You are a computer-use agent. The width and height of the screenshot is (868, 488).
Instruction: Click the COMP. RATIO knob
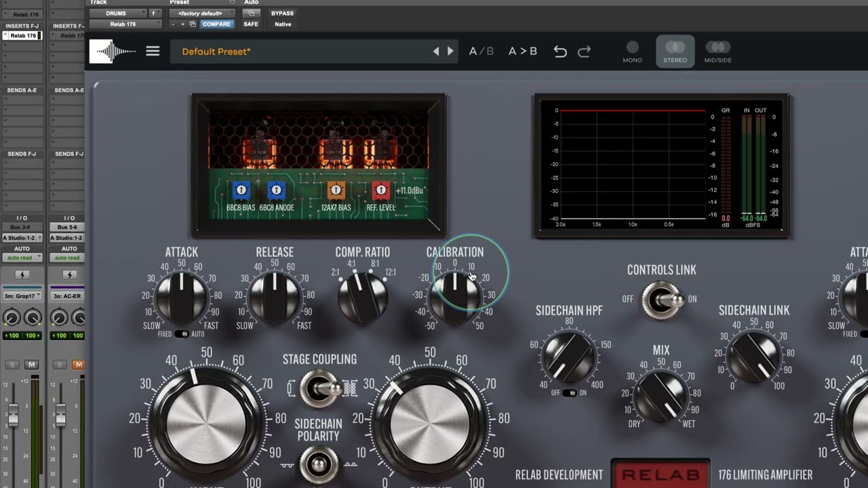click(363, 296)
